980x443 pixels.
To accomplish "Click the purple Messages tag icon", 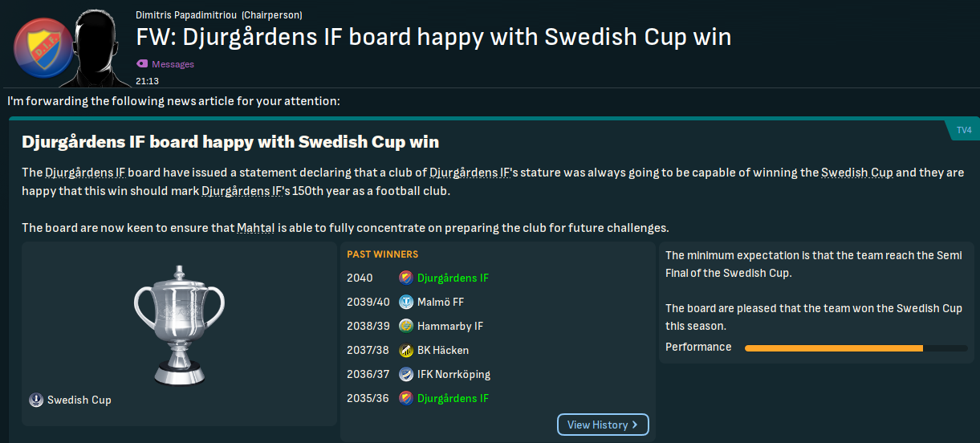I will 142,63.
